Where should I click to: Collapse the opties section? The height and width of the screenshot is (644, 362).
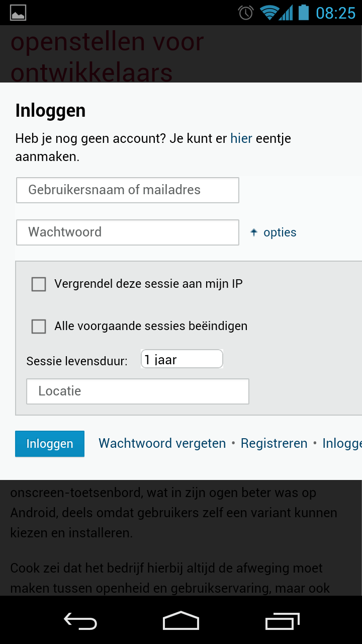(x=280, y=232)
